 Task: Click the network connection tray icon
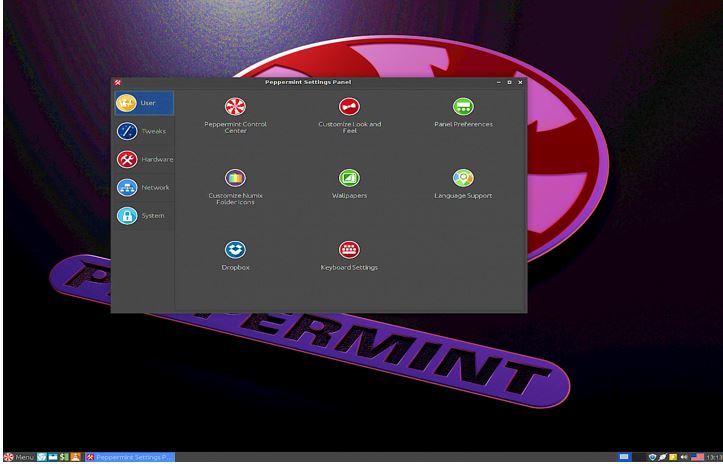click(x=663, y=457)
